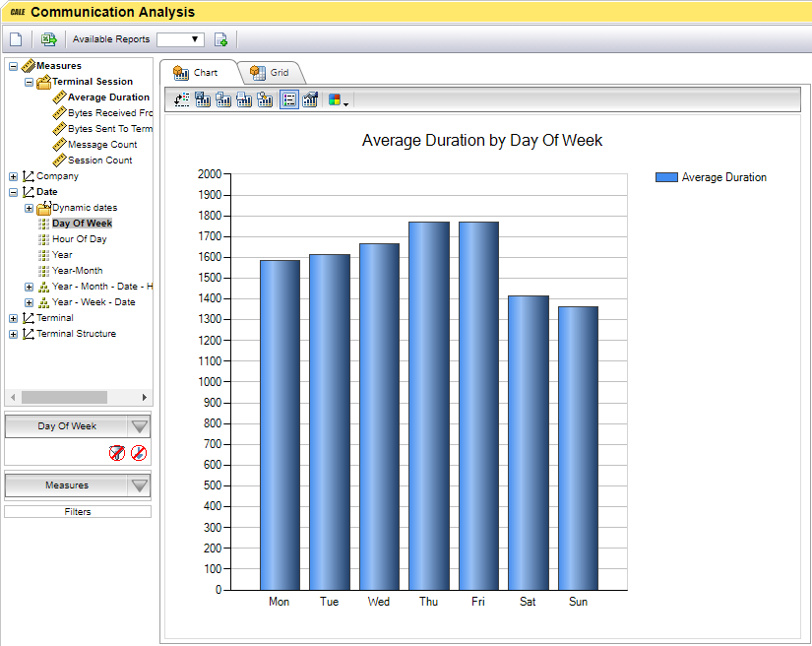Viewport: 812px width, 646px height.
Task: Select the Average Duration measure
Action: coord(108,97)
